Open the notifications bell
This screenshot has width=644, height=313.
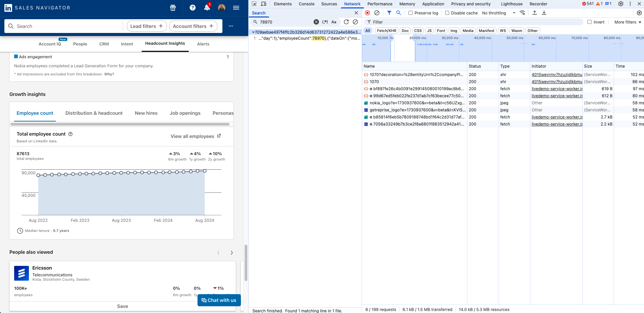coord(207,8)
